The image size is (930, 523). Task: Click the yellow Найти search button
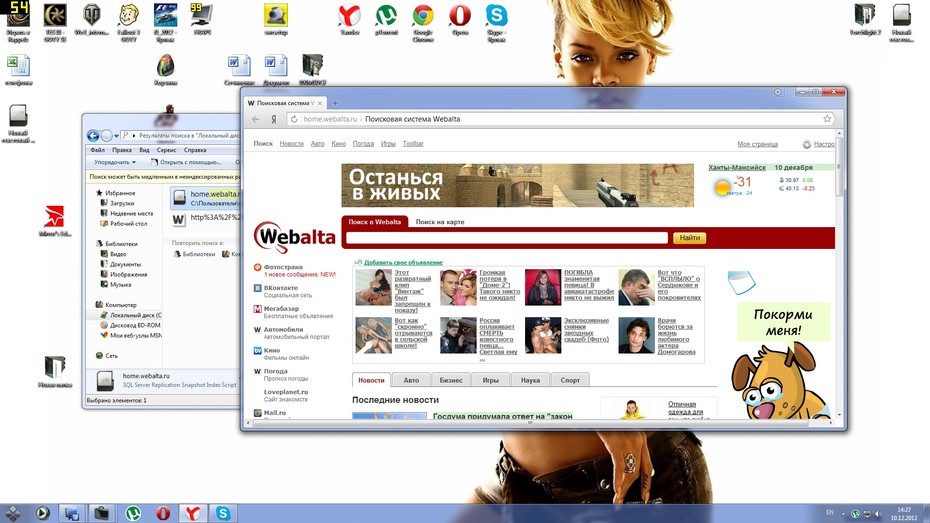click(689, 238)
